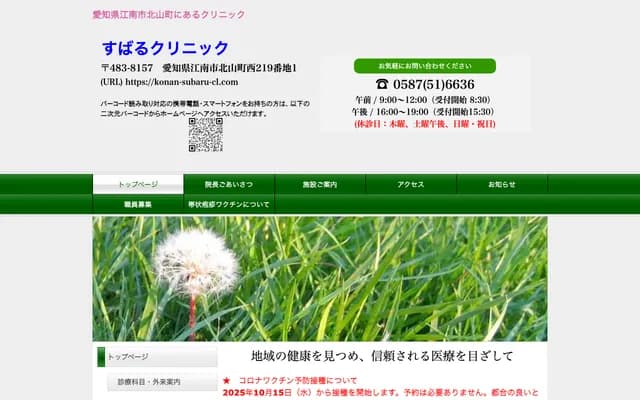Screen dimensions: 640x400
Task: Click the phone number 0587(51)6636
Action: click(434, 84)
